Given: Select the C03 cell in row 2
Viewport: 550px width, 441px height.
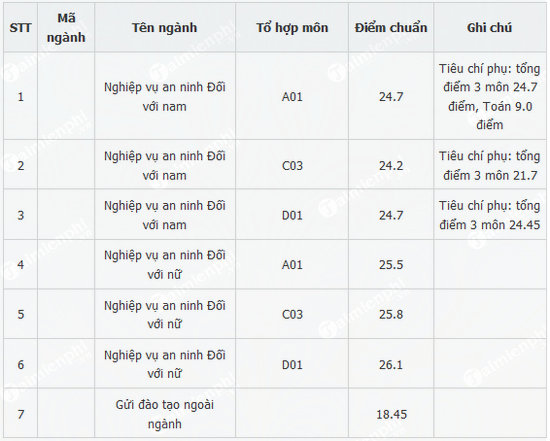Looking at the screenshot, I should tap(292, 165).
